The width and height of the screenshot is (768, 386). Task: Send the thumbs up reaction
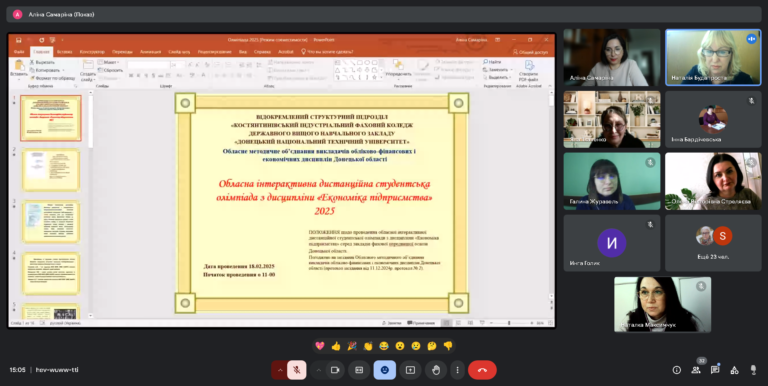(x=336, y=346)
